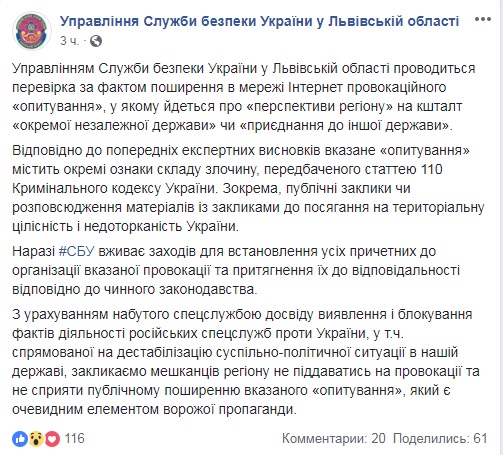Click the words 'ворожої пропаганди' at the post's end

(230, 409)
